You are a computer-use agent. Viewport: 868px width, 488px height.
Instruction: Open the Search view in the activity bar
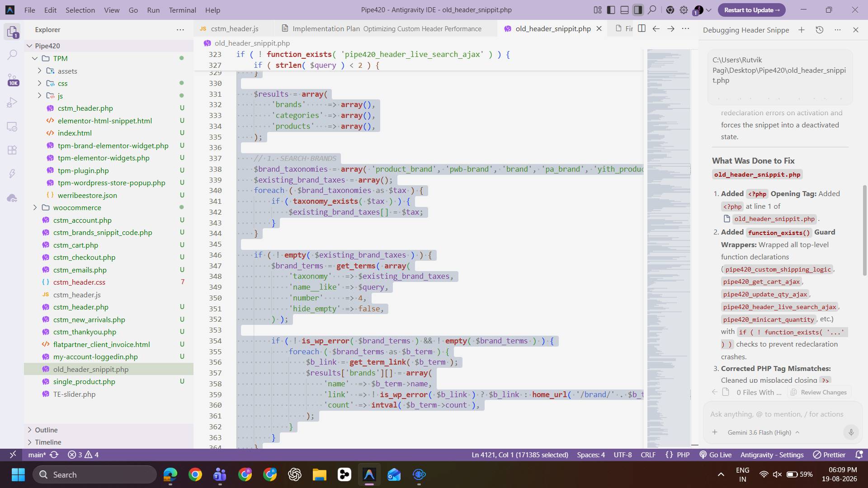pyautogui.click(x=12, y=55)
